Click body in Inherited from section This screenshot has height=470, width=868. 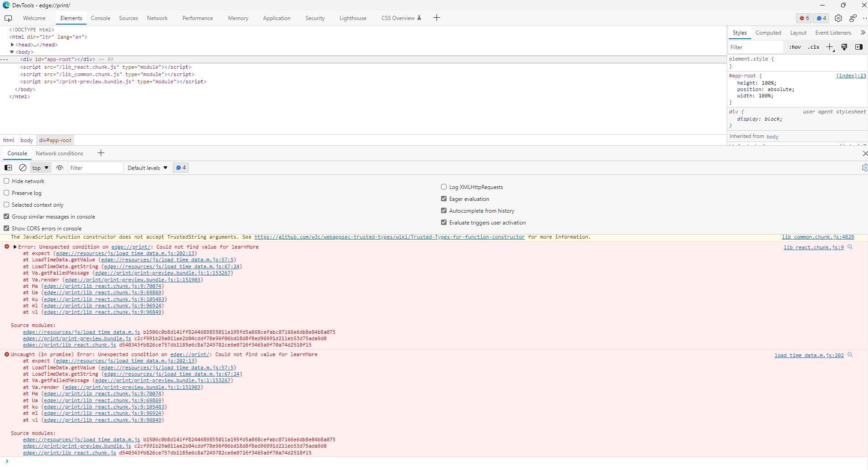click(772, 137)
